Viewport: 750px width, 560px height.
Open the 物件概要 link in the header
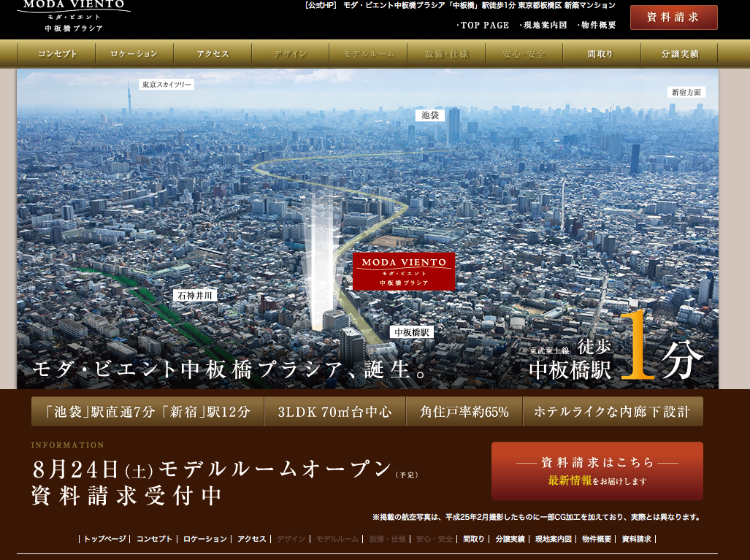pos(597,25)
